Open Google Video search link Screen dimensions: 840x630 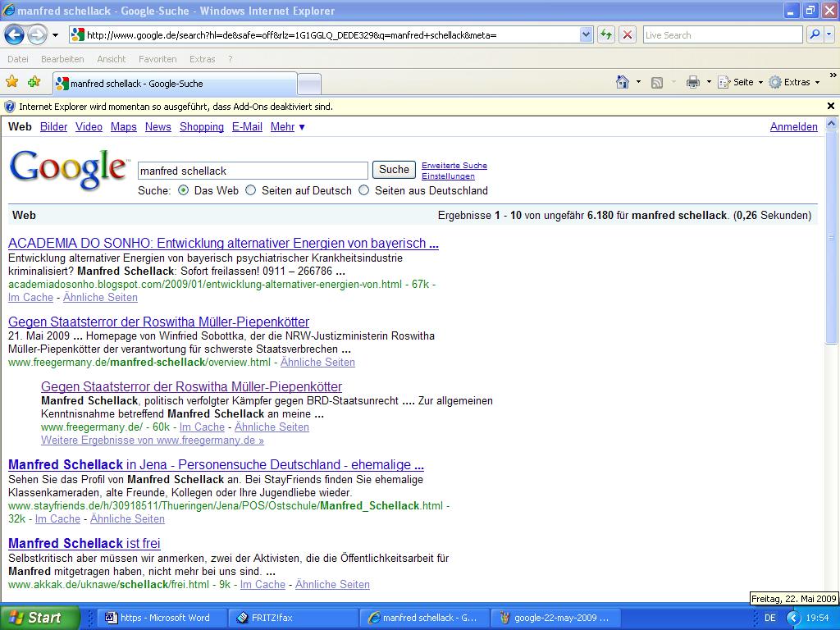[89, 127]
